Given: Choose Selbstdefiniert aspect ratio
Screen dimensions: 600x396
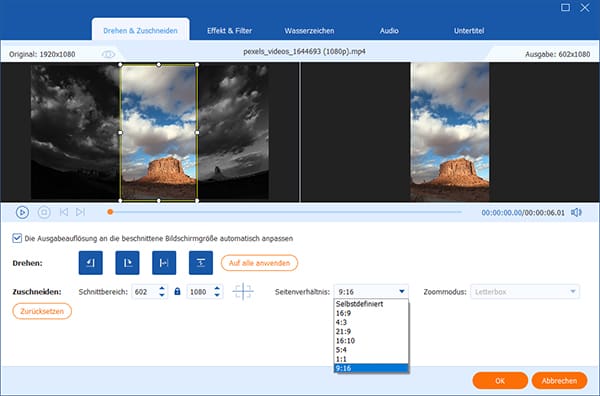Looking at the screenshot, I should (x=371, y=304).
